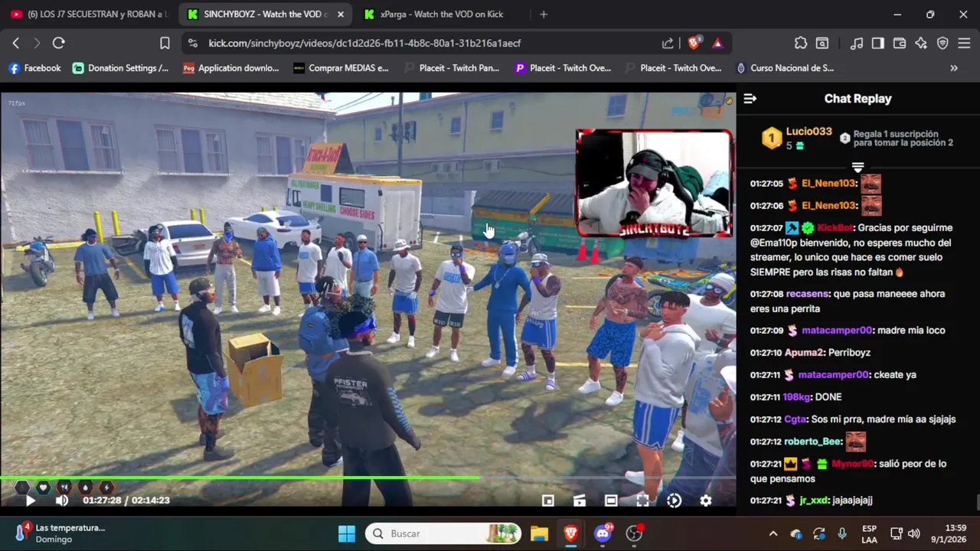Seek on the green video progress bar

[367, 478]
